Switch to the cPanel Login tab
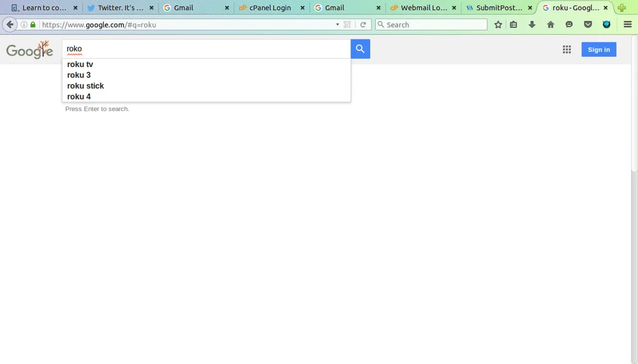This screenshot has width=638, height=364. click(x=271, y=8)
